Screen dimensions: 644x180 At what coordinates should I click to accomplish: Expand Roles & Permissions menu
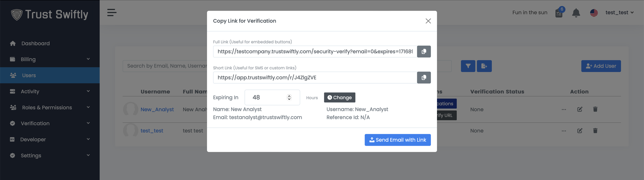click(50, 107)
